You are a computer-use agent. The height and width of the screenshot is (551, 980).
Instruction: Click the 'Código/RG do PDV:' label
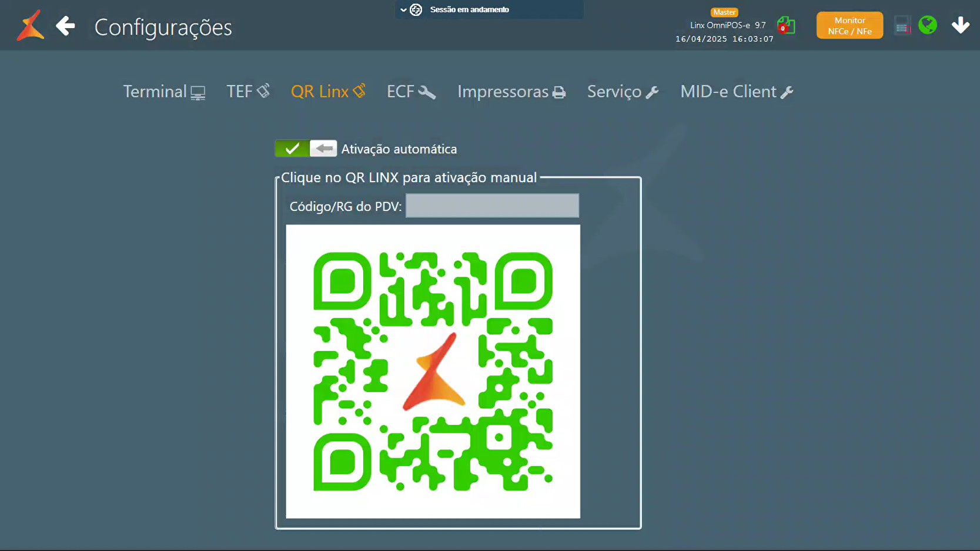tap(346, 206)
